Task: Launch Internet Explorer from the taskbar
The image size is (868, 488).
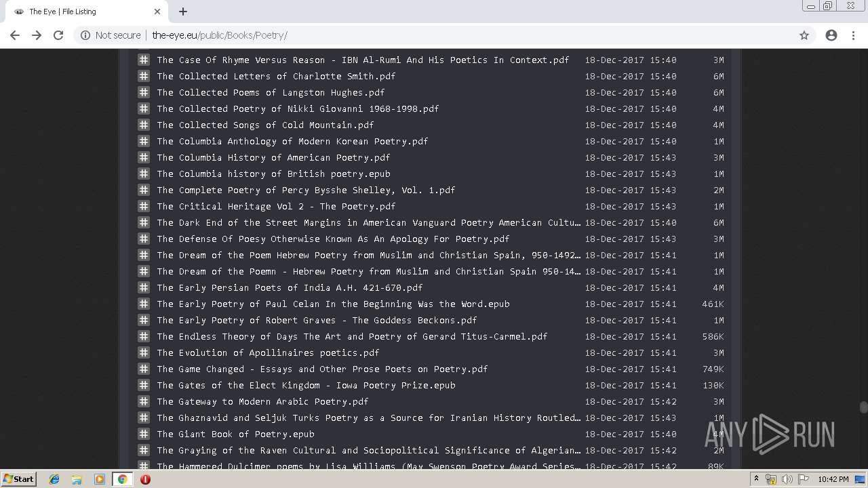Action: 54,479
